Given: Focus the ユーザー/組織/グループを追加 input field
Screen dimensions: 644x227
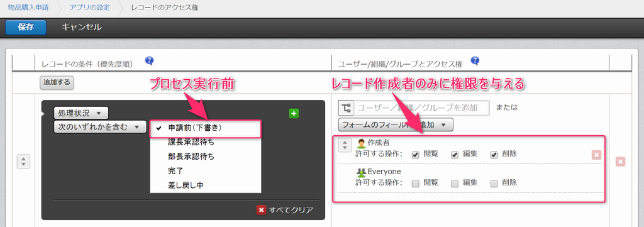Looking at the screenshot, I should pos(422,108).
